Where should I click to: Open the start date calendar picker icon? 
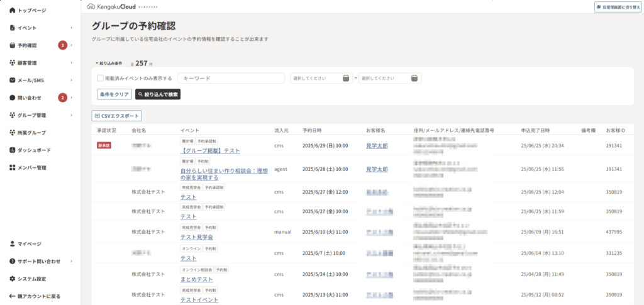click(346, 78)
